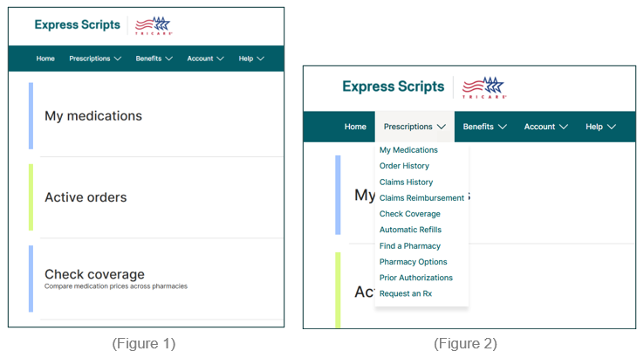The image size is (644, 358).
Task: Expand Account menu in Figure 2
Action: [x=546, y=127]
